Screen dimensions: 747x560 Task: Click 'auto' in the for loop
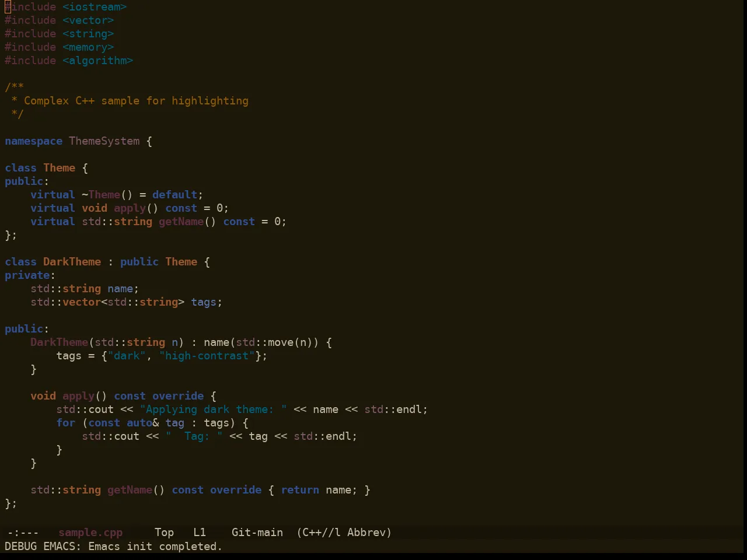point(139,423)
